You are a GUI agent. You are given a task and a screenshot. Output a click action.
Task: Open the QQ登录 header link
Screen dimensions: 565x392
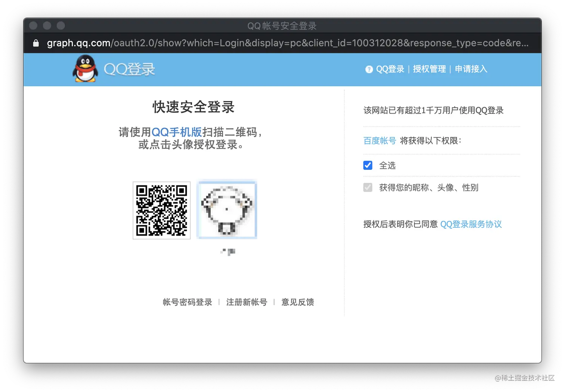[x=390, y=69]
